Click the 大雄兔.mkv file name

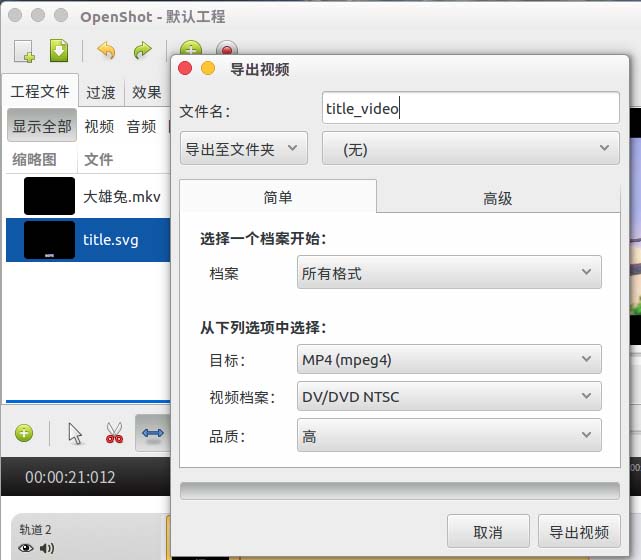click(x=122, y=197)
